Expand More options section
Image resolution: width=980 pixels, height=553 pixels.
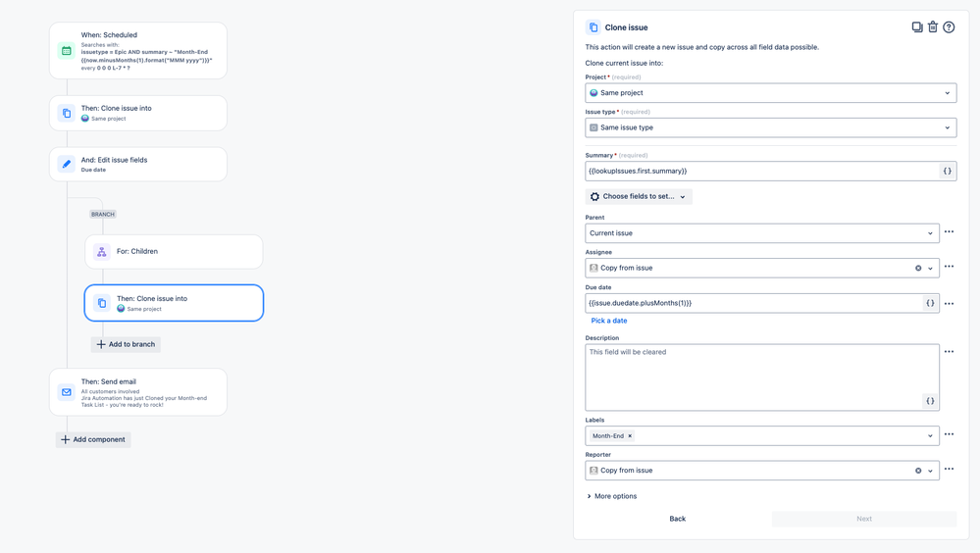[x=612, y=496]
